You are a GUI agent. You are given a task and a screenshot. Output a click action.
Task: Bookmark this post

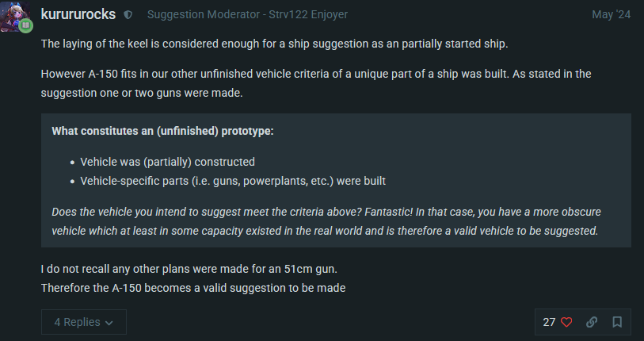pyautogui.click(x=617, y=322)
